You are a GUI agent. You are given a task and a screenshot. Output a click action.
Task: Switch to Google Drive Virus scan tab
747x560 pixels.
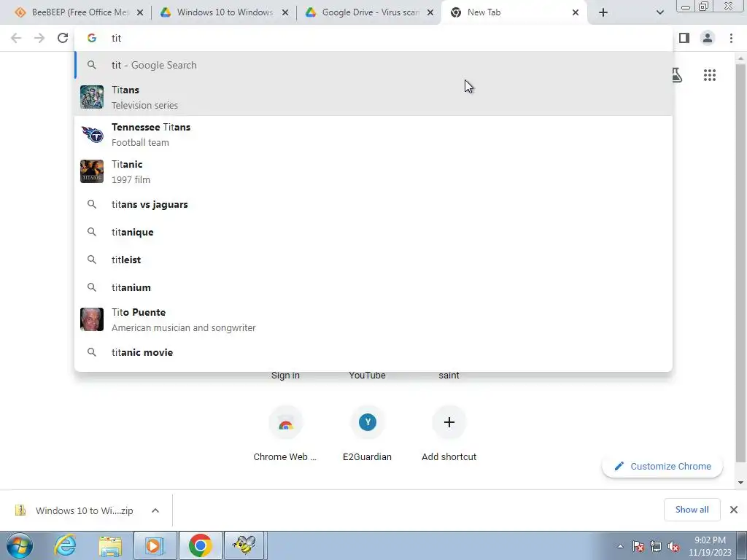[369, 12]
